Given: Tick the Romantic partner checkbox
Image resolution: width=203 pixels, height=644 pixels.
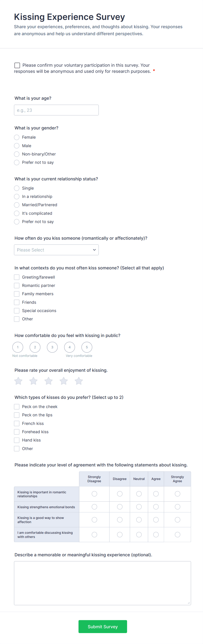Looking at the screenshot, I should tap(17, 286).
